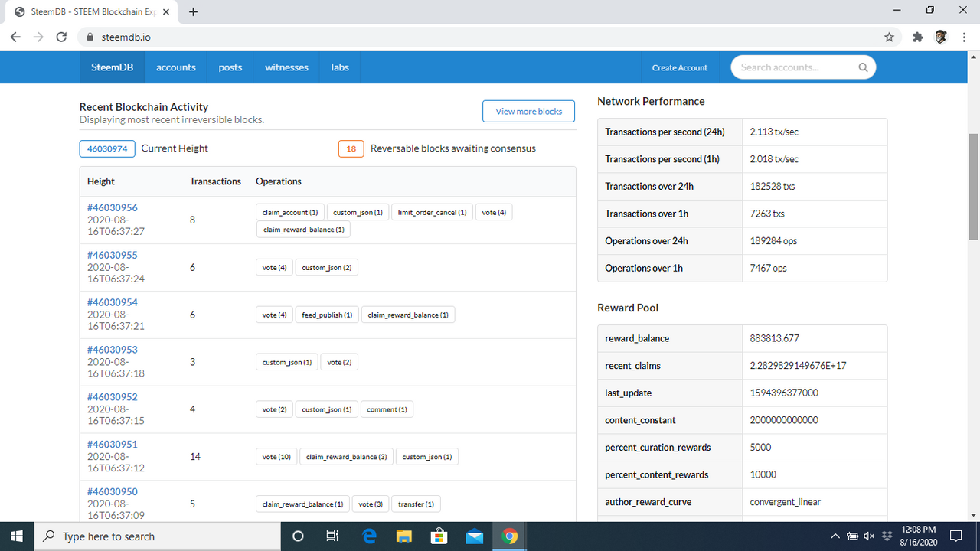Click the browser back arrow
The width and height of the screenshot is (980, 551).
[x=15, y=37]
